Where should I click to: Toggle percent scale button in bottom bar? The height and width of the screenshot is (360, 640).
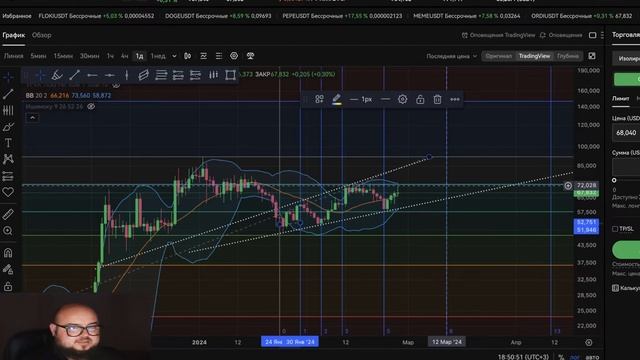point(561,357)
